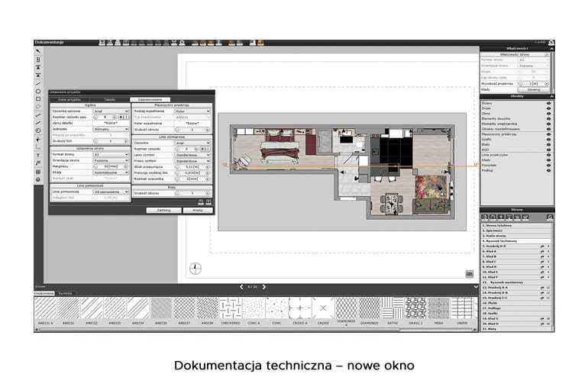Open the Linie pomocnicze dropdown
The image size is (588, 390).
pos(111,192)
